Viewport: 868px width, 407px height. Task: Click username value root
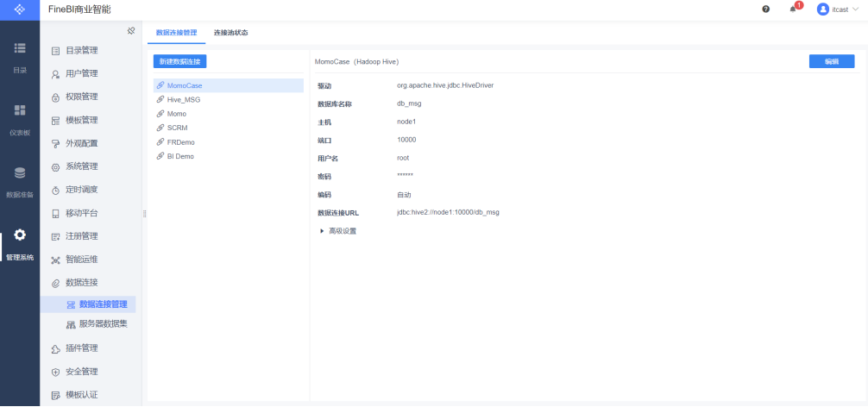point(403,158)
